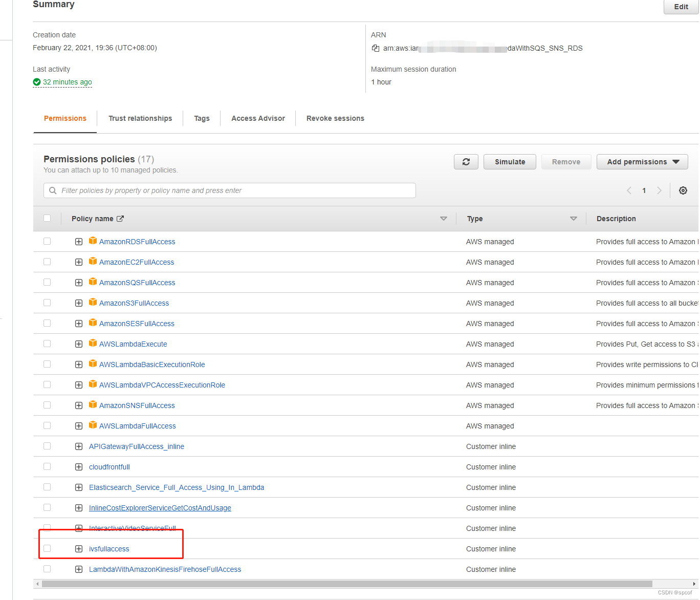
Task: Click the orange box icon for AmazonSQSFullAccess
Action: pos(93,282)
